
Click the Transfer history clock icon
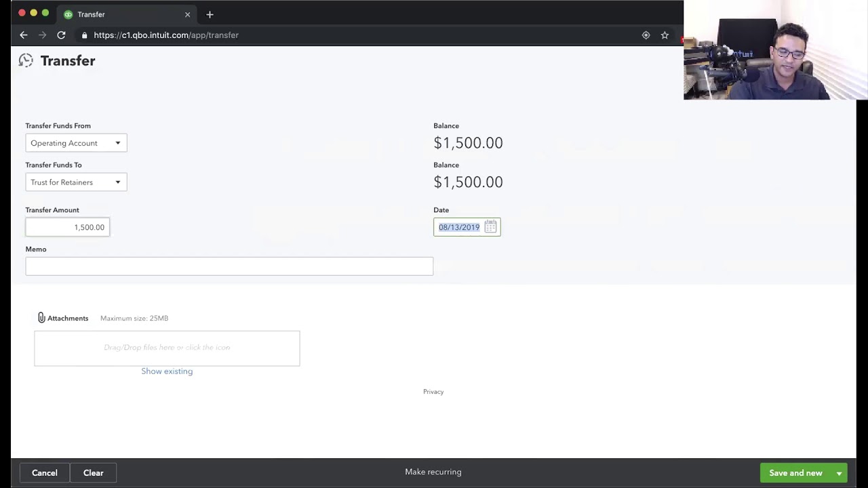tap(26, 60)
